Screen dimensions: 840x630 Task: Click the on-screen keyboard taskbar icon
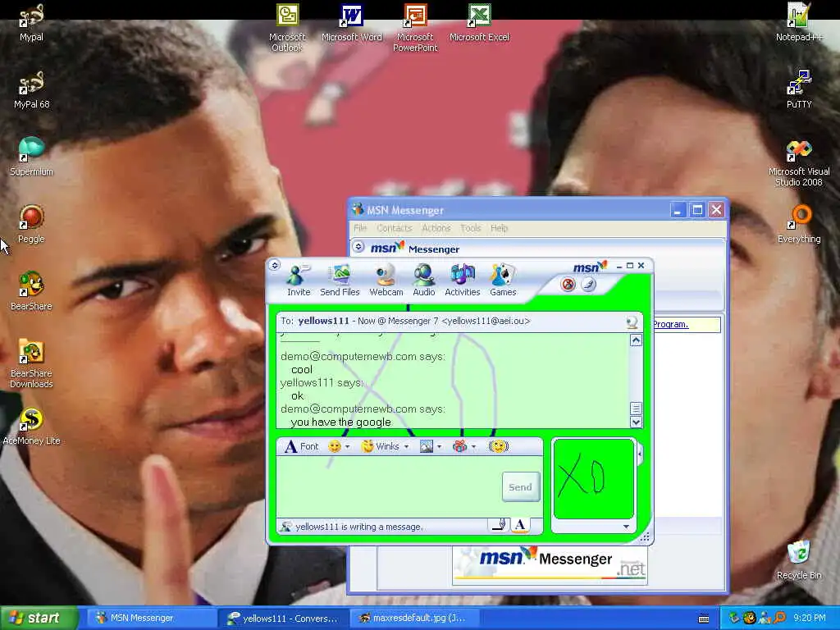pyautogui.click(x=704, y=619)
